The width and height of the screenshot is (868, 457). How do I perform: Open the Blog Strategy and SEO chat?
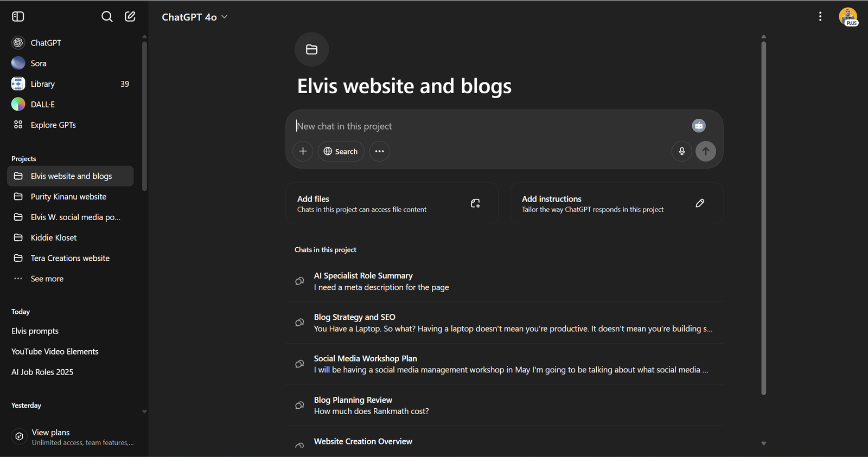(505, 323)
